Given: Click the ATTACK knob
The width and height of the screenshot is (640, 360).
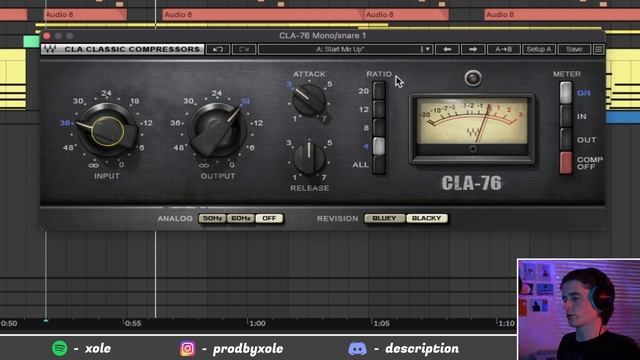Looking at the screenshot, I should pyautogui.click(x=309, y=100).
